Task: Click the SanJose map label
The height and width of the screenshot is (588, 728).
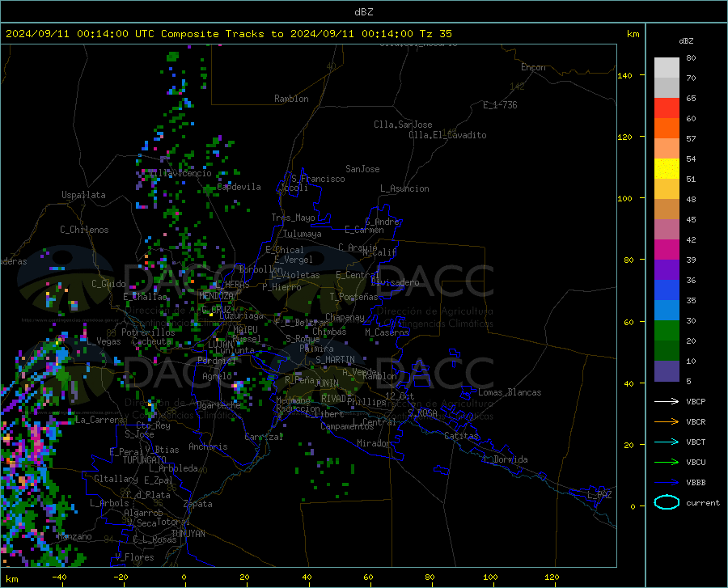Action: click(x=362, y=169)
